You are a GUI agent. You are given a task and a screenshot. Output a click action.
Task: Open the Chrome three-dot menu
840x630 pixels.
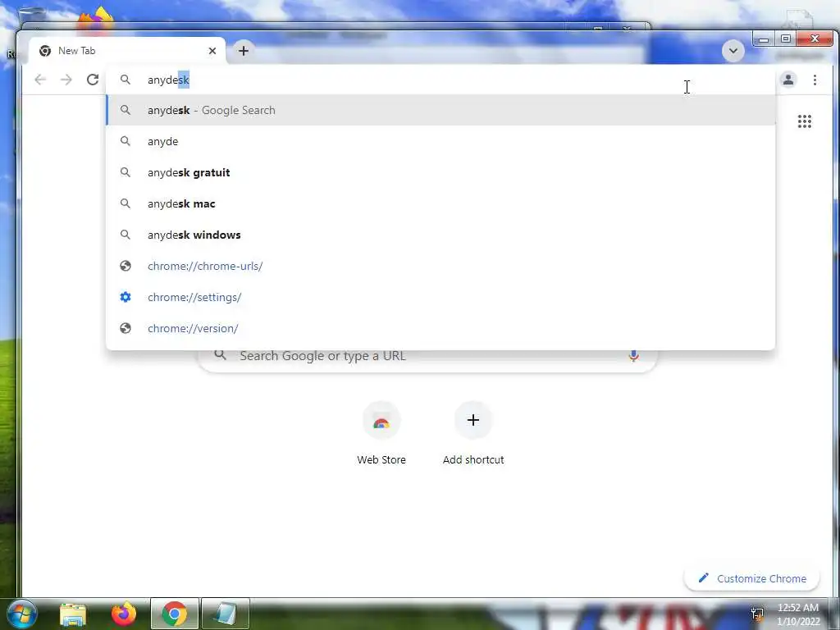tap(815, 80)
